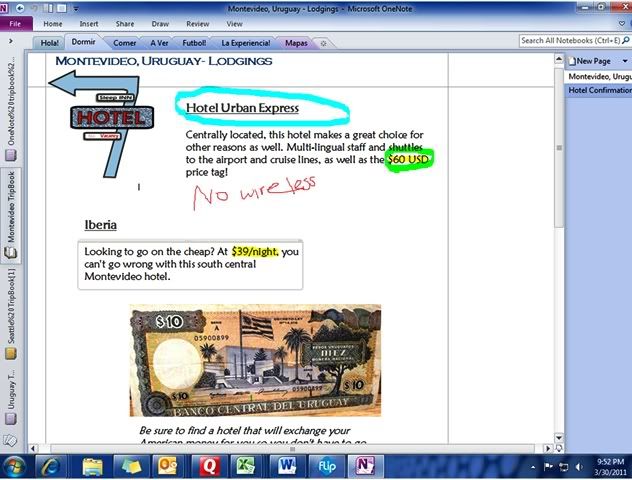Switch to the Comer section tab
The image size is (632, 480).
click(124, 43)
